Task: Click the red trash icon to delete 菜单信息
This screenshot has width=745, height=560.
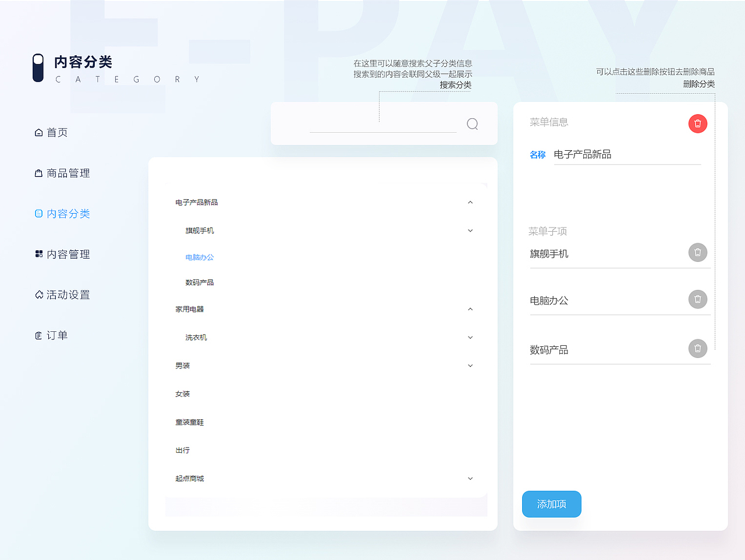Action: tap(697, 123)
